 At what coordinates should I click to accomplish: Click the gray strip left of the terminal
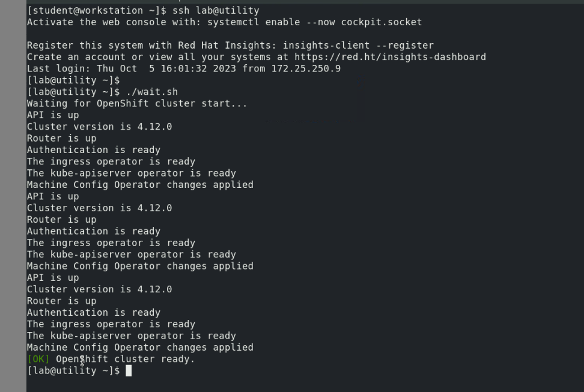point(13,198)
